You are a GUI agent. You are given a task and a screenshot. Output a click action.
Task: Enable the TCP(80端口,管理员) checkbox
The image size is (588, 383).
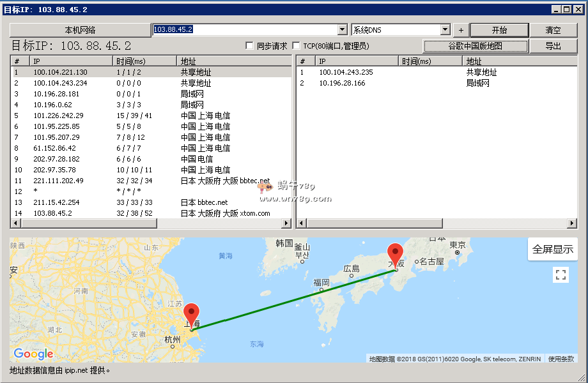pyautogui.click(x=296, y=46)
